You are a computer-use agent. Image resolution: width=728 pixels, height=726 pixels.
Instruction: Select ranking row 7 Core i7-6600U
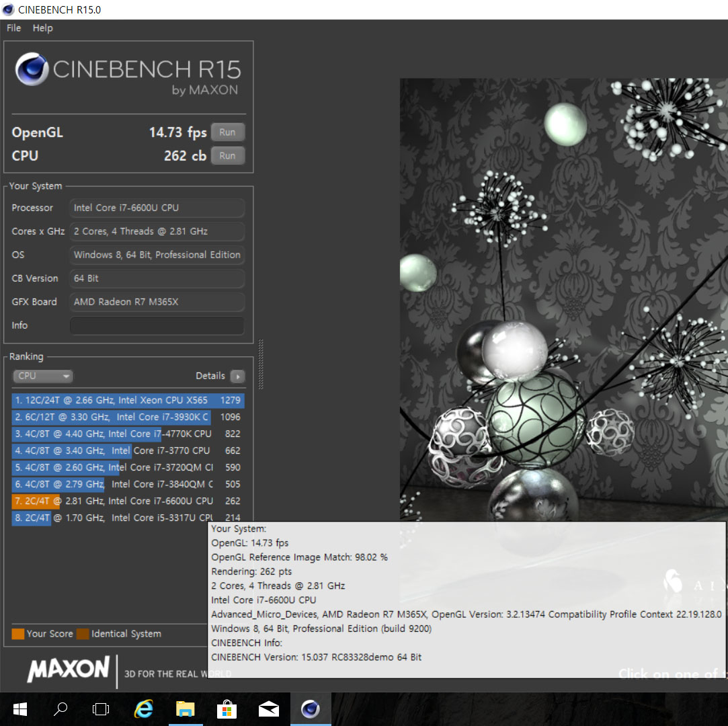pos(128,501)
